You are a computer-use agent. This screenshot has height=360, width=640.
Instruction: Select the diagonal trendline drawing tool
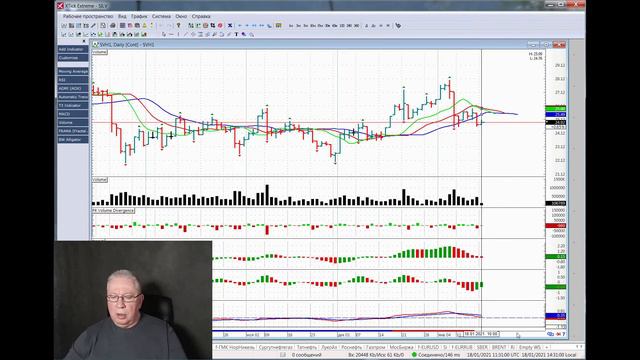185,35
